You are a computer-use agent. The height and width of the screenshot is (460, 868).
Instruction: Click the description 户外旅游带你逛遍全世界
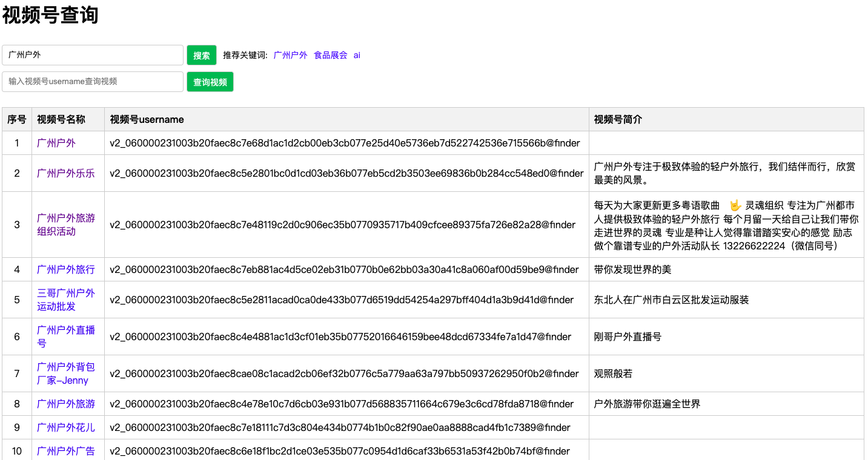(x=648, y=404)
